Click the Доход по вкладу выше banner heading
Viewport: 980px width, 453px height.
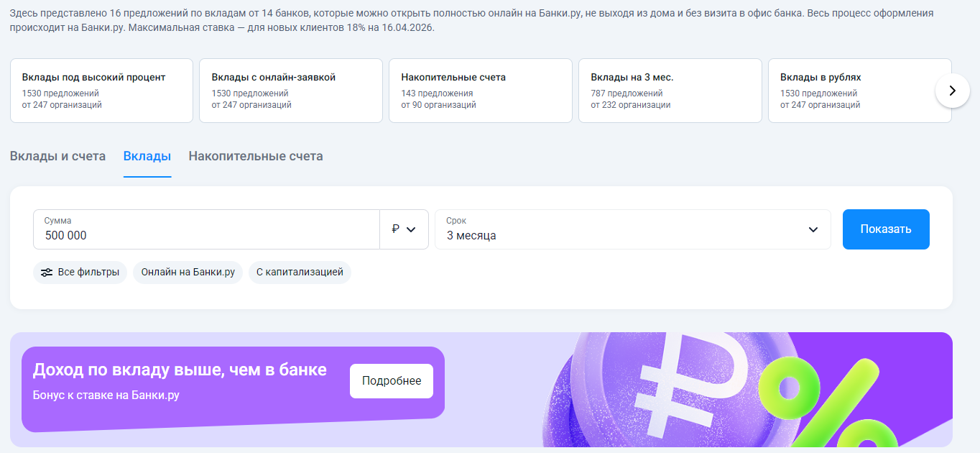coord(180,370)
